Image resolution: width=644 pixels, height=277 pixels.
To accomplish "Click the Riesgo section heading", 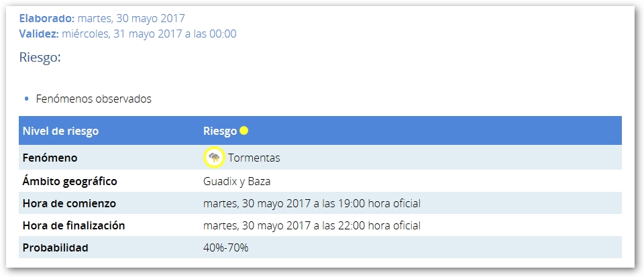I will click(x=40, y=58).
